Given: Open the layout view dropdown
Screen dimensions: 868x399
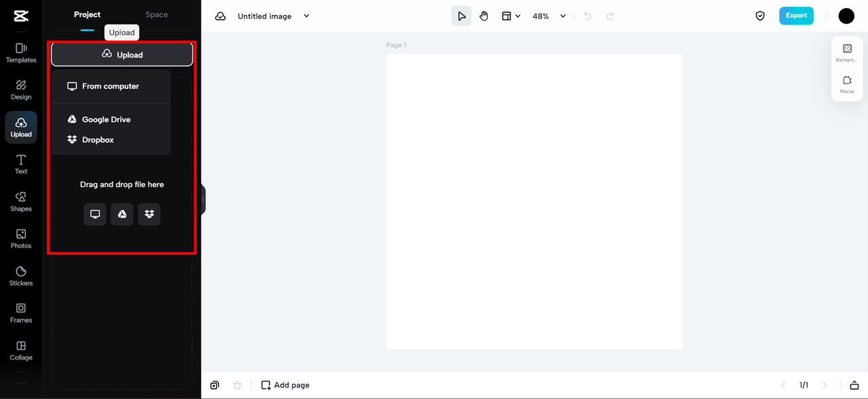Looking at the screenshot, I should [x=511, y=16].
